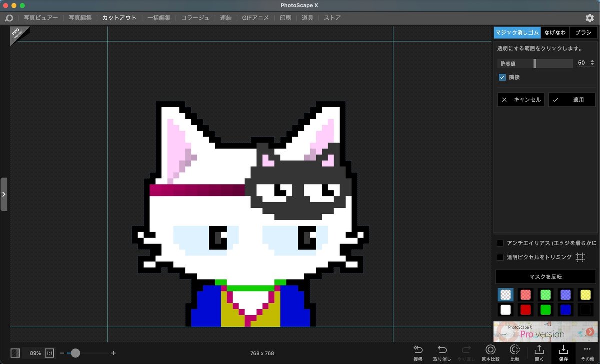Screen dimensions: 600x364
Task: Select the solid red background swatch
Action: 525,310
